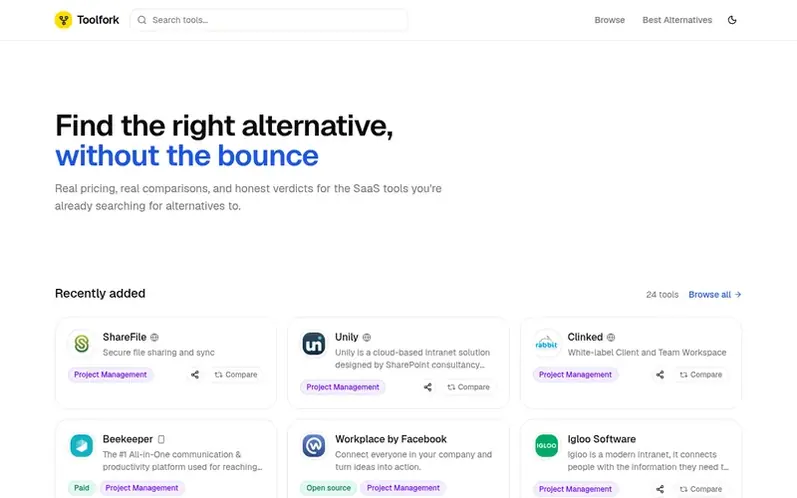Screen dimensions: 797x498
Task: Click the globe icon beside Unily
Action: click(x=366, y=337)
